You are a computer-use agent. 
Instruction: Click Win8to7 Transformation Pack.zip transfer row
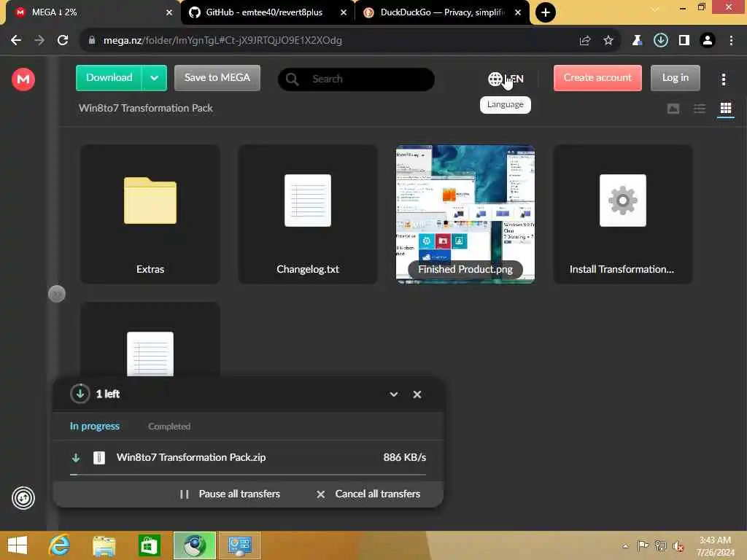[x=248, y=458]
